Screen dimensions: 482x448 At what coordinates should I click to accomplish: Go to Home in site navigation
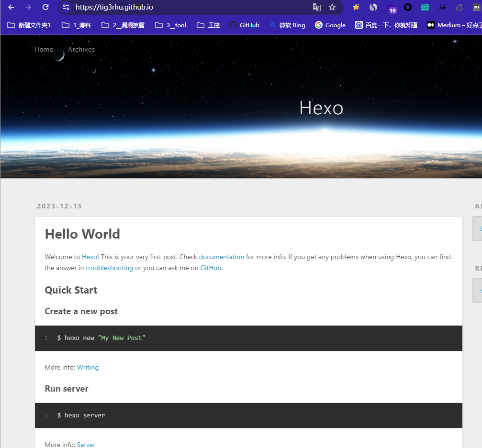tap(44, 49)
